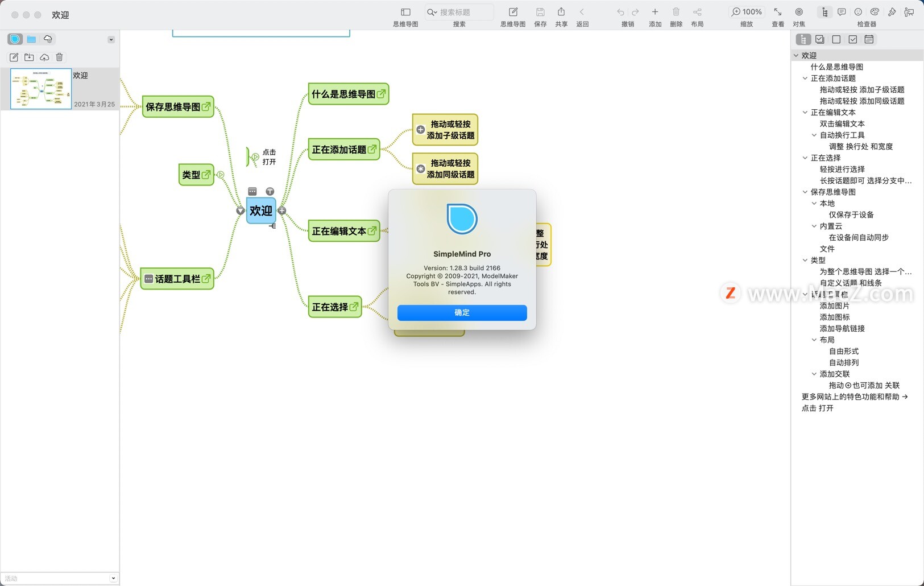Select the central 欢迎 topic node
Image resolution: width=924 pixels, height=586 pixels.
261,211
